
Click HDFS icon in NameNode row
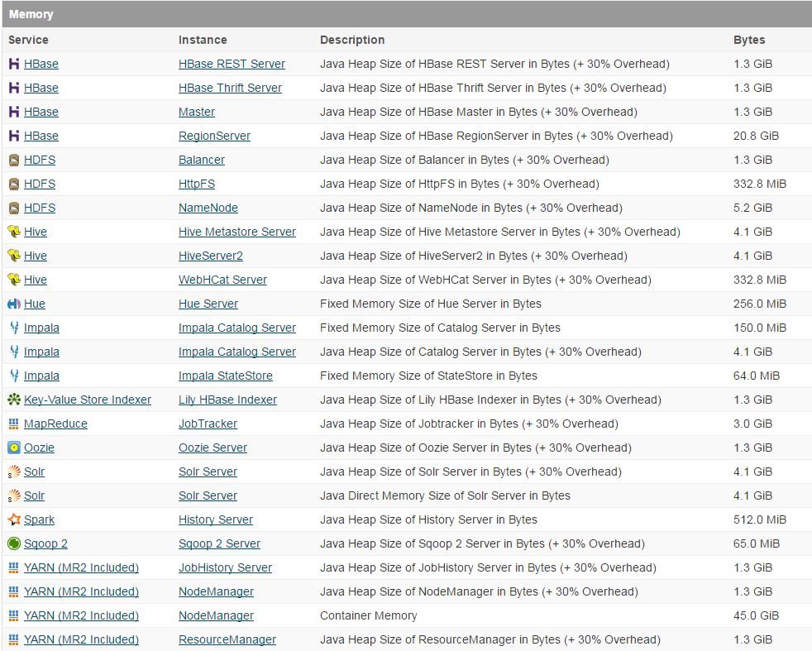(14, 208)
